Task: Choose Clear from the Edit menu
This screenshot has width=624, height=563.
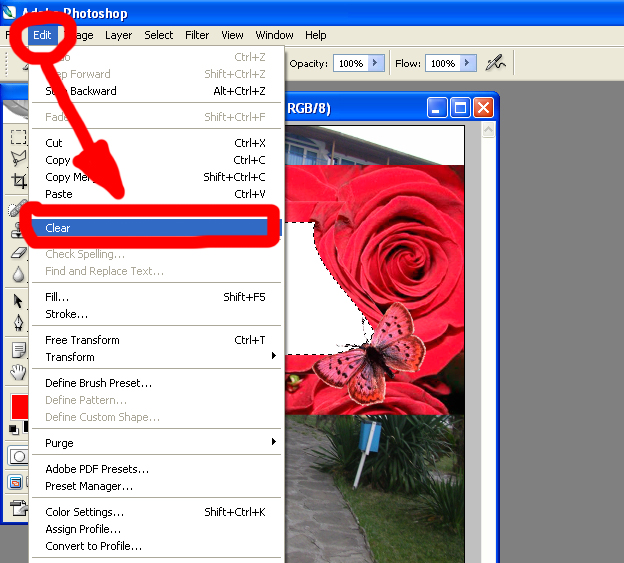Action: point(156,228)
